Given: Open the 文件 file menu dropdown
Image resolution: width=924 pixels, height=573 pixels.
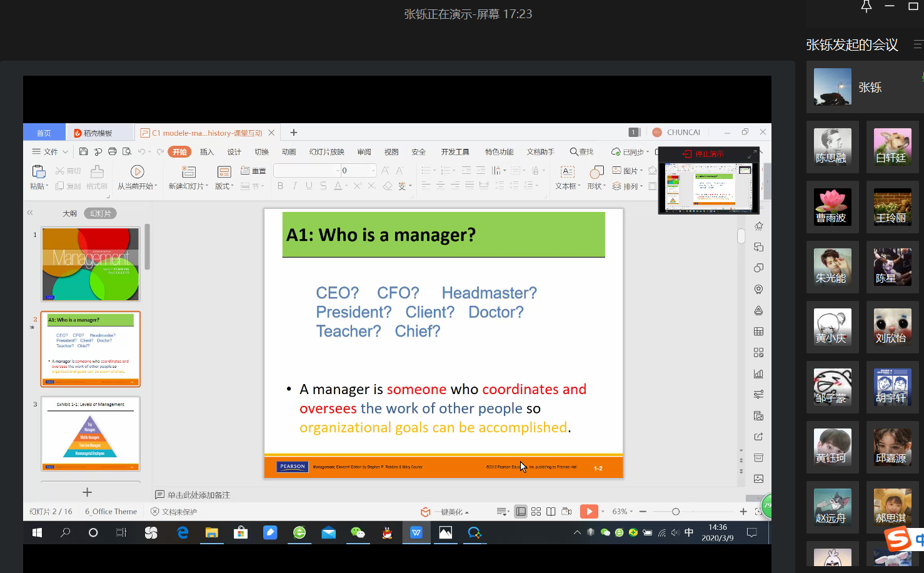Looking at the screenshot, I should (x=51, y=151).
